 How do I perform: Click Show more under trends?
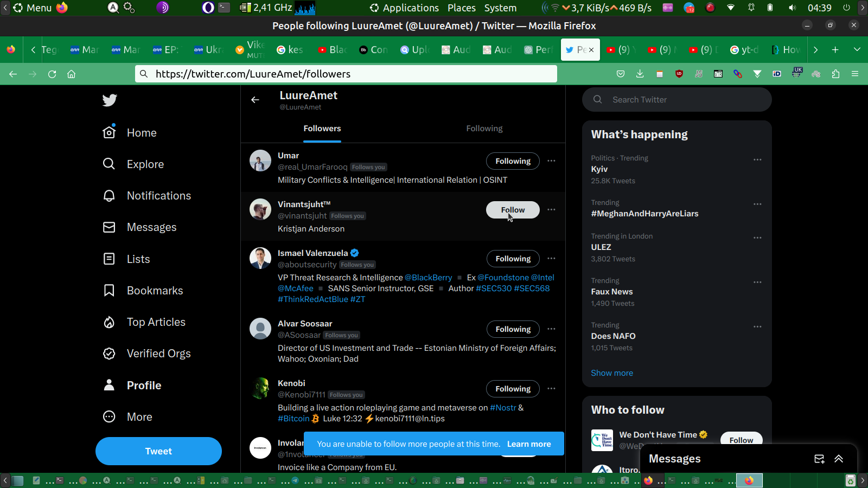[x=612, y=373]
